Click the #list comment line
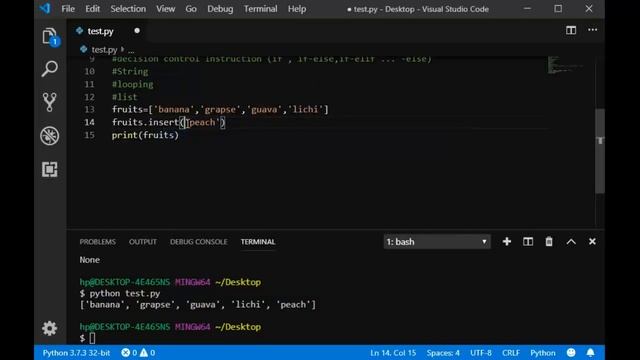This screenshot has width=640, height=360. (x=124, y=97)
